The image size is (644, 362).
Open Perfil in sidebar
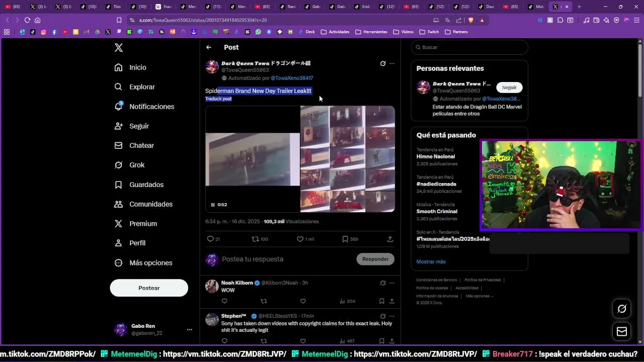130,243
